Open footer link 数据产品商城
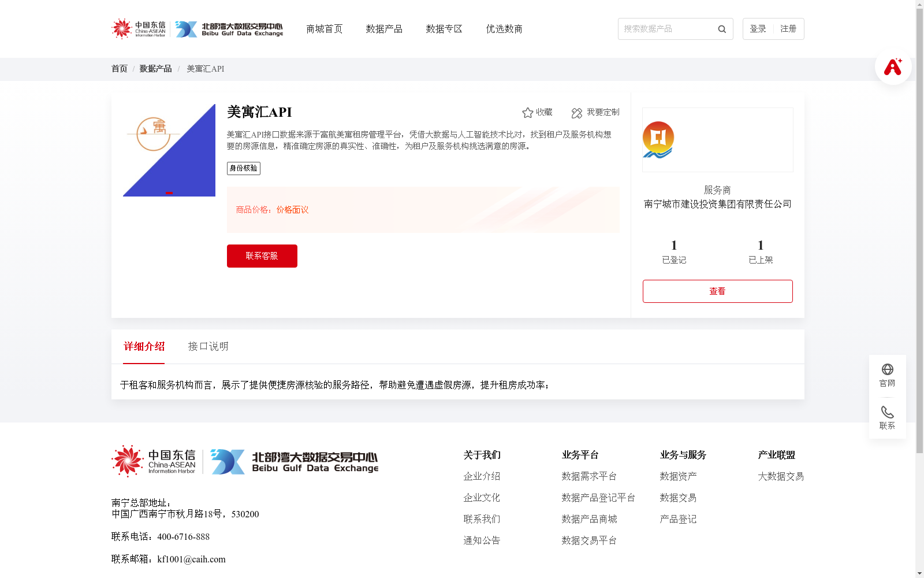Viewport: 924px width, 578px height. [x=589, y=519]
